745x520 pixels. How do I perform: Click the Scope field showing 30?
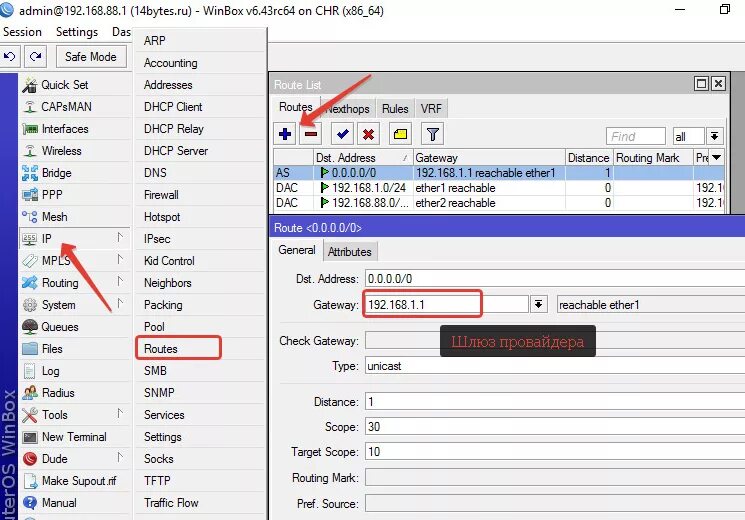click(x=555, y=427)
